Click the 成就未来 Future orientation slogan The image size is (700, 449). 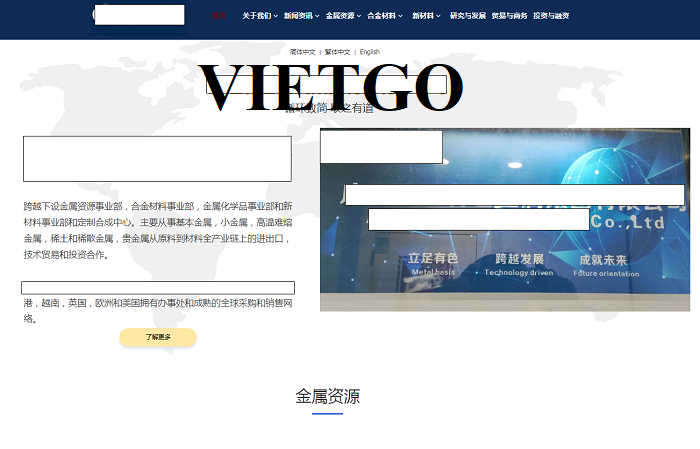coord(606,266)
